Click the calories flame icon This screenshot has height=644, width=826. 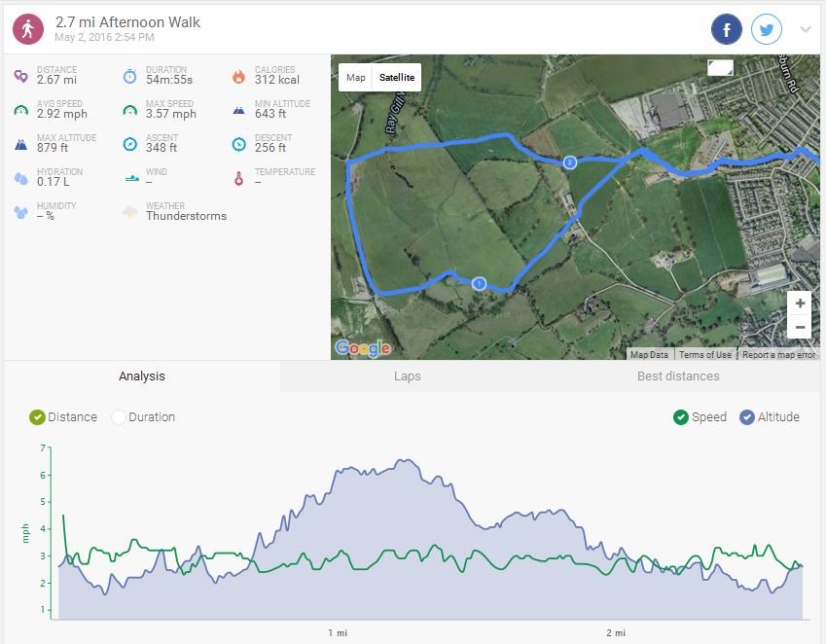click(238, 77)
